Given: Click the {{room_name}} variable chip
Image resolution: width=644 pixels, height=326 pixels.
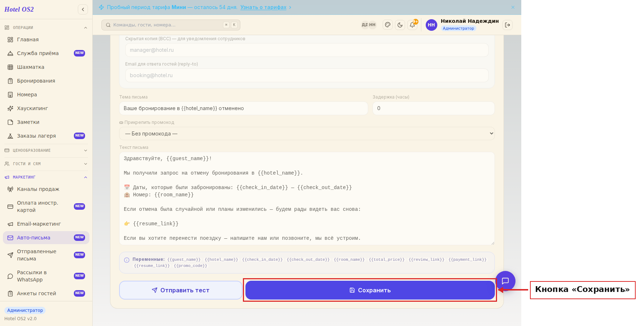Looking at the screenshot, I should click(x=349, y=260).
